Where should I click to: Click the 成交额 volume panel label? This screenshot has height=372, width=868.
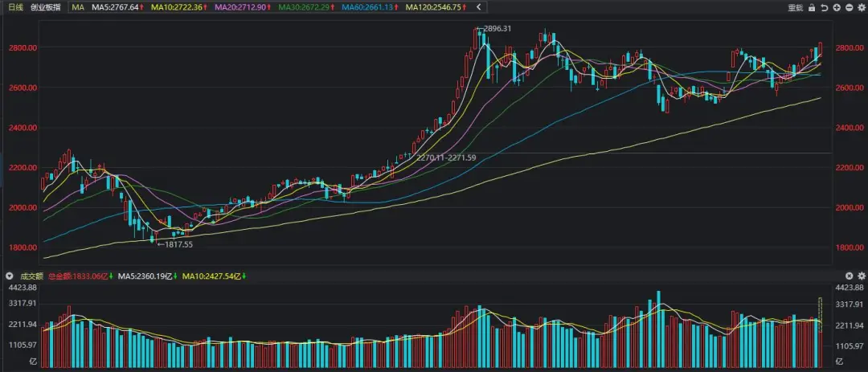(x=31, y=276)
